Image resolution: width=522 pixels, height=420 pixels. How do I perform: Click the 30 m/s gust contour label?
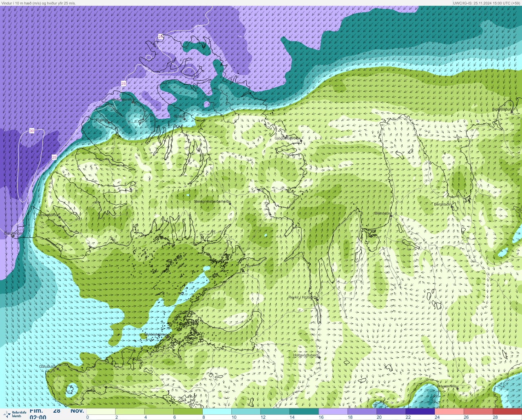tap(32, 131)
